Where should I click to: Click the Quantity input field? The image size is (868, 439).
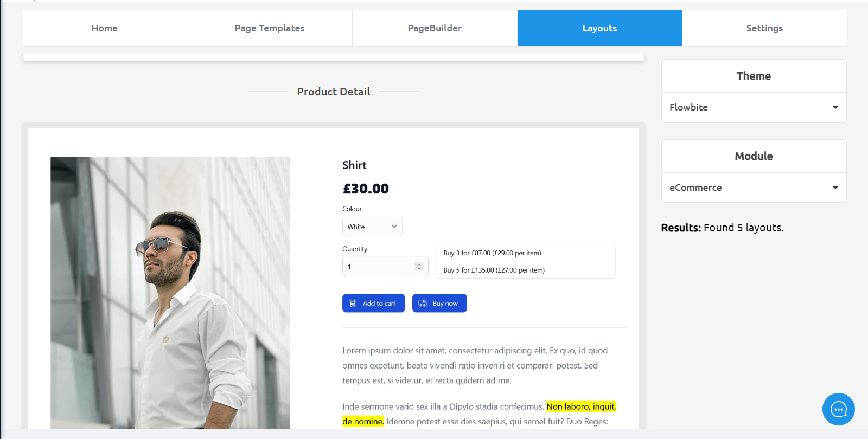click(379, 267)
